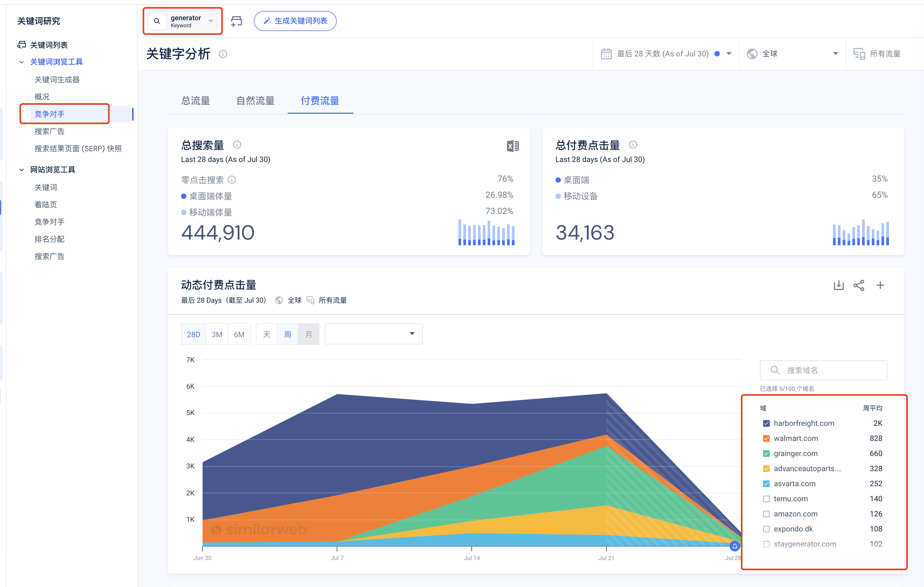Screen dimensions: 924x587
Task: Click the 搜索域名 input field
Action: pyautogui.click(x=824, y=370)
